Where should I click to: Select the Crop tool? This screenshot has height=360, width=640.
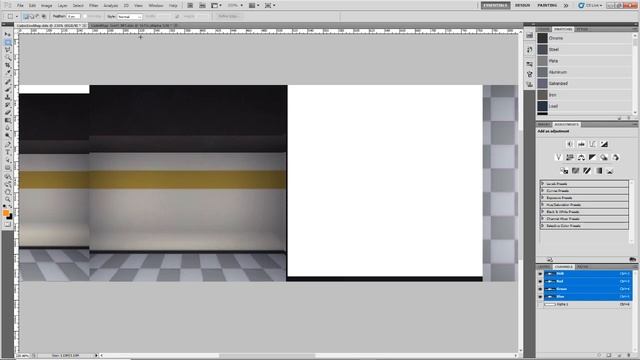(8, 65)
